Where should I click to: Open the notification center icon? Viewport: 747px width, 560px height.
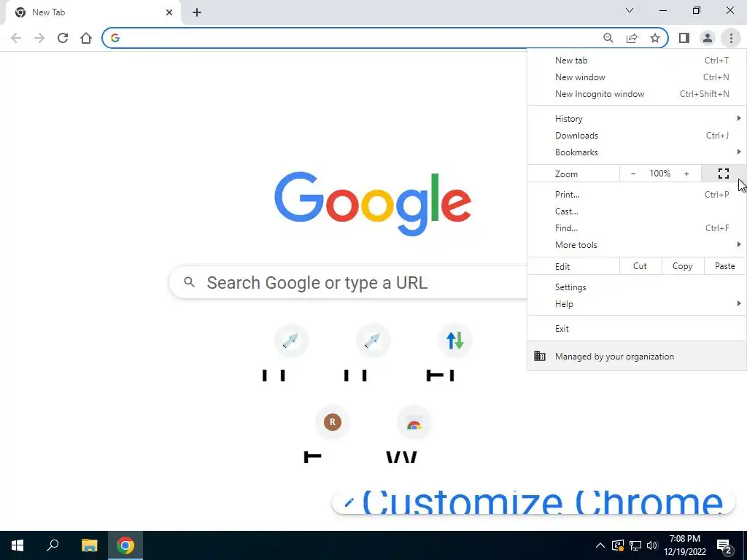[724, 545]
